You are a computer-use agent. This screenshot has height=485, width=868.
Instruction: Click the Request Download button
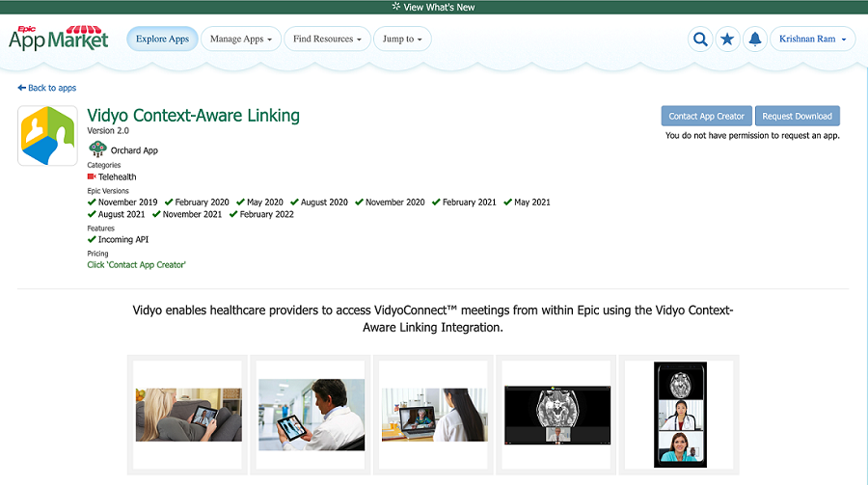(x=798, y=117)
